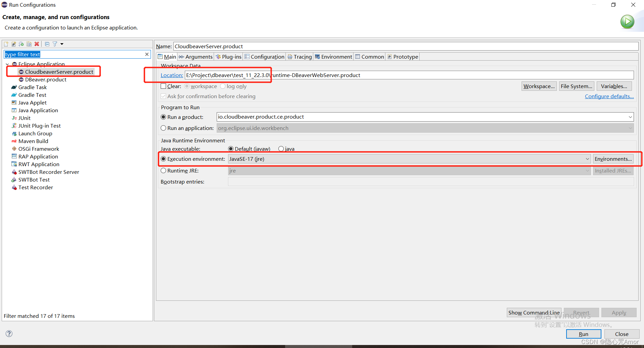
Task: Click the SWTBot Recorder Server icon
Action: tap(14, 172)
